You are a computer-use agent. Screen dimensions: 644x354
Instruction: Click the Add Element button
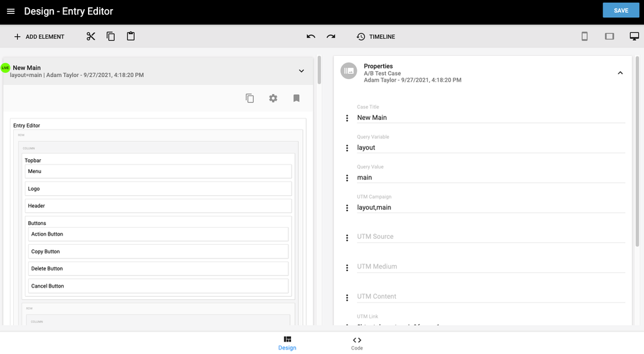(x=39, y=37)
